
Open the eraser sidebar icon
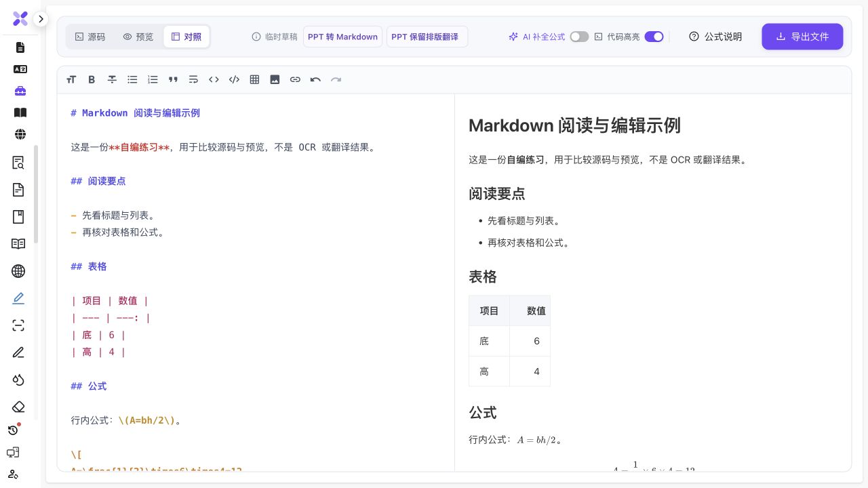pos(18,407)
